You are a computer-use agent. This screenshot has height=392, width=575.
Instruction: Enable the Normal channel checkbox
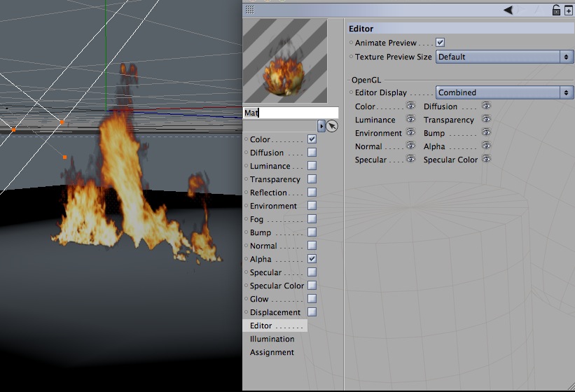(x=312, y=246)
